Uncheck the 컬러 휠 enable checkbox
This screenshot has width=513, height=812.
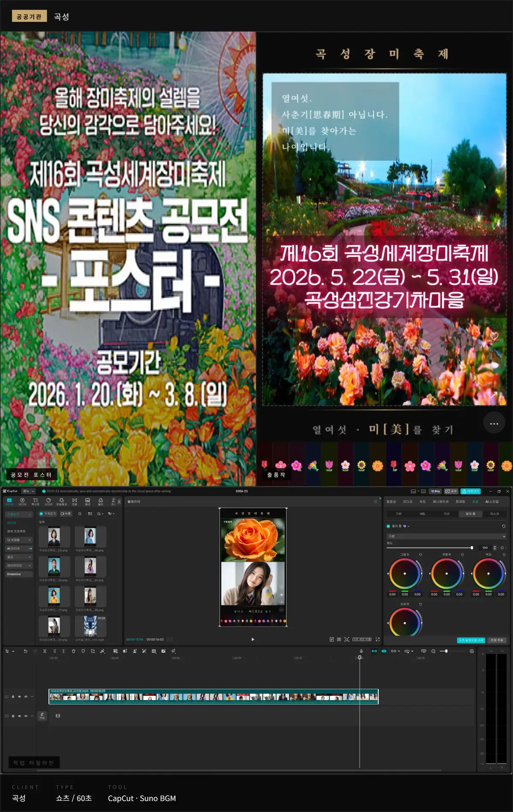click(x=388, y=526)
